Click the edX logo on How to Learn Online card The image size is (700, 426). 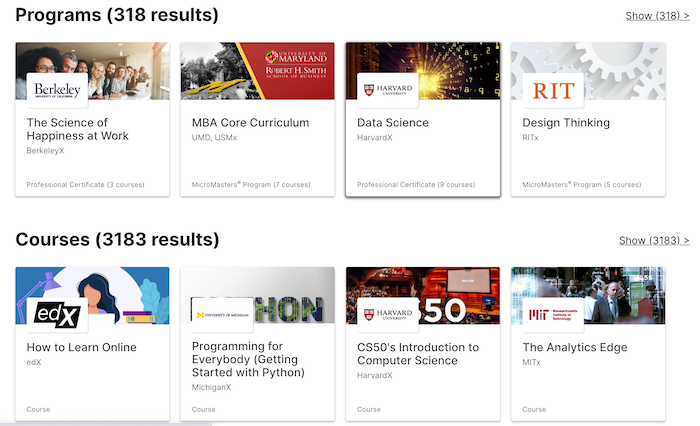(57, 315)
